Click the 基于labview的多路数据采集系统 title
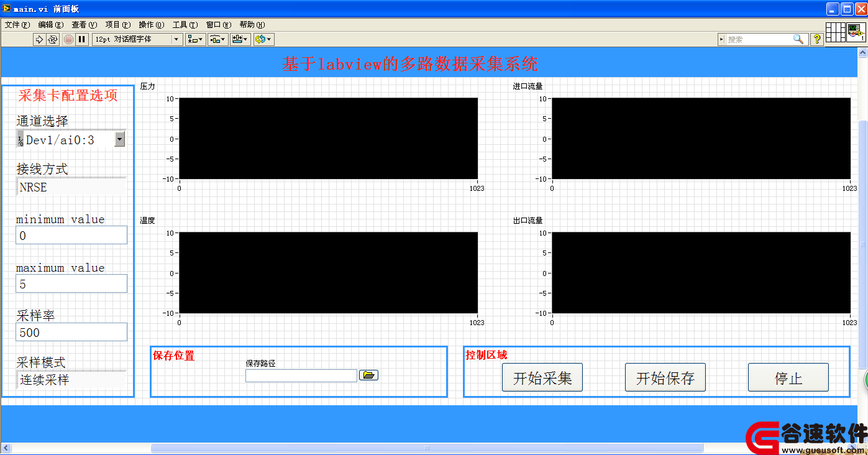Viewport: 868px width, 455px height. [x=410, y=63]
